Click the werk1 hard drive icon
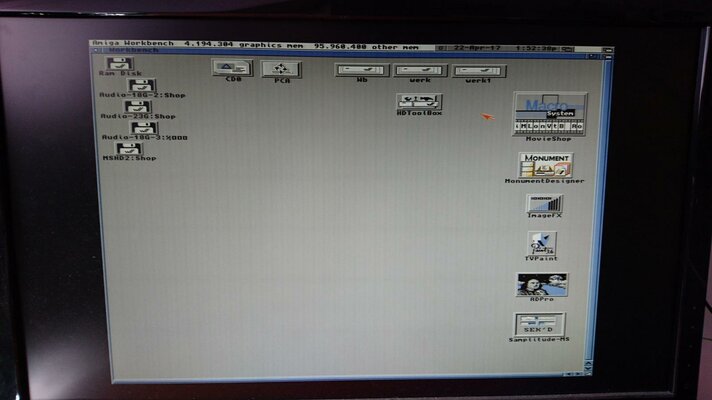Image resolution: width=712 pixels, height=400 pixels. point(479,70)
